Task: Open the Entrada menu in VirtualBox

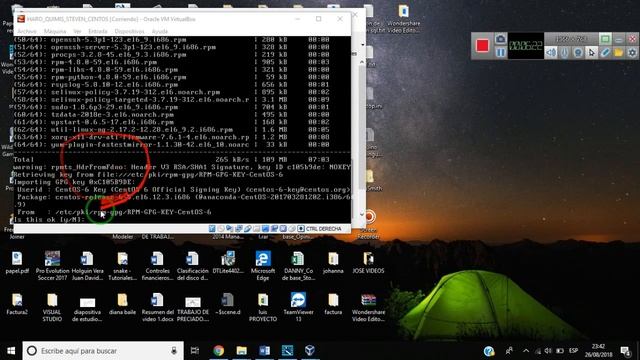Action: [98, 31]
